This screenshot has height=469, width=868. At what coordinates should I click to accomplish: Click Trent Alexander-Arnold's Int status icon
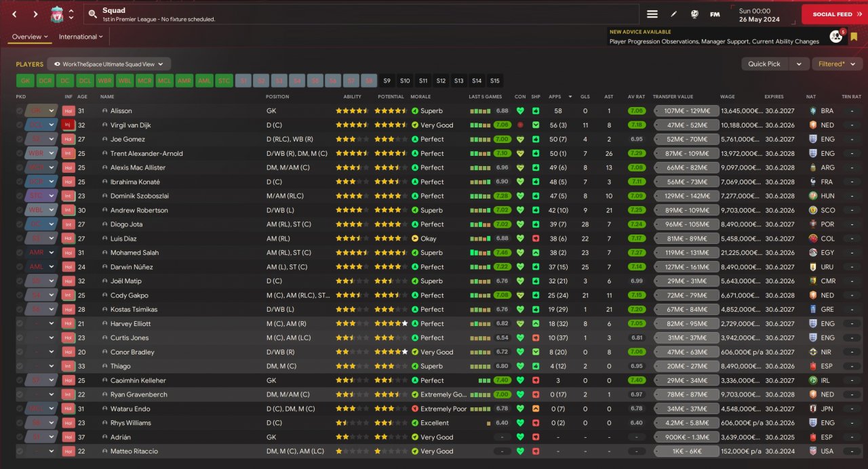pyautogui.click(x=68, y=153)
